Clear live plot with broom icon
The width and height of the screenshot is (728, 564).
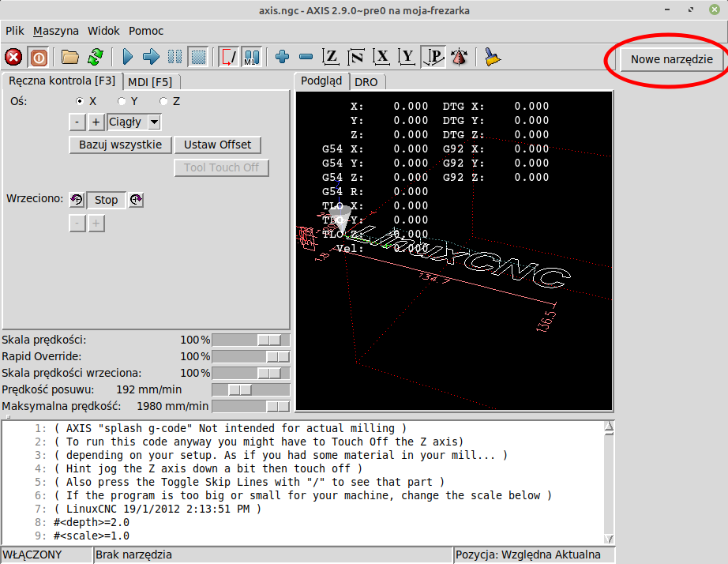tap(493, 57)
